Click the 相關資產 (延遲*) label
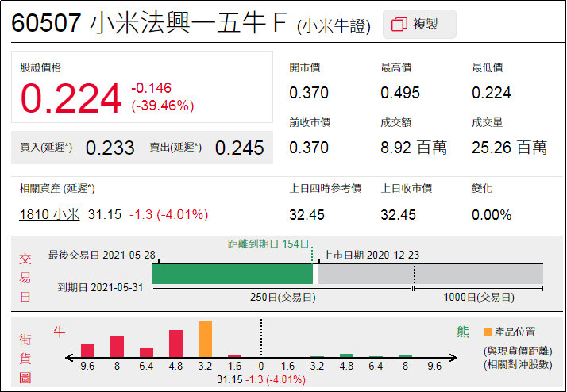 (x=57, y=188)
